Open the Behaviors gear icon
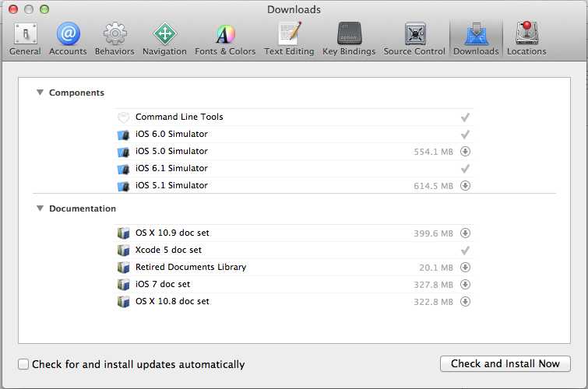 tap(114, 33)
